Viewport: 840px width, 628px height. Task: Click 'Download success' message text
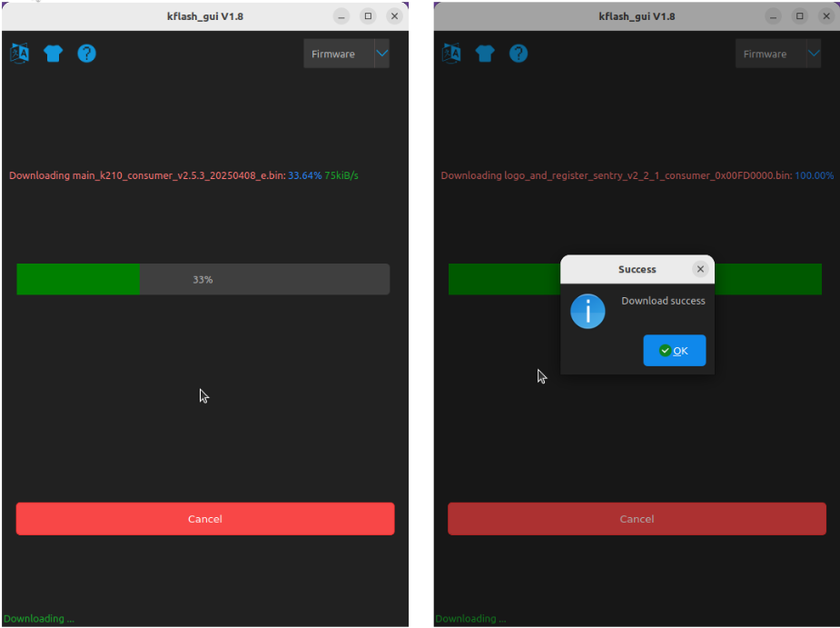[x=663, y=301]
